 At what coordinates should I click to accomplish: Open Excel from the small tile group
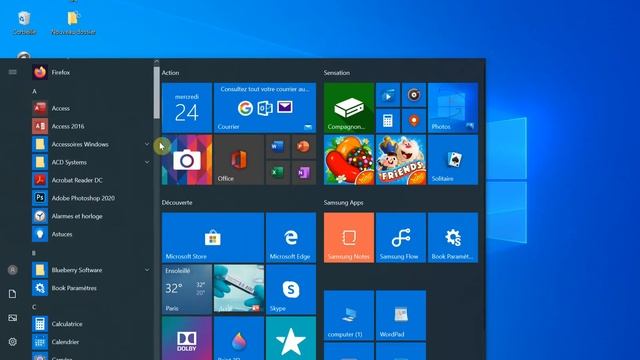[x=278, y=173]
